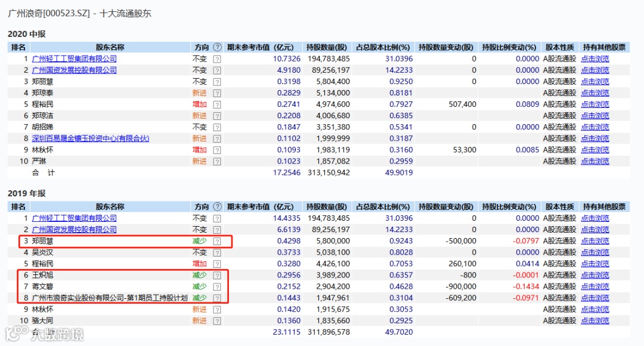Click 点击浏览 for 2019 row 吴炎汉
Image resolution: width=644 pixels, height=346 pixels.
(595, 252)
